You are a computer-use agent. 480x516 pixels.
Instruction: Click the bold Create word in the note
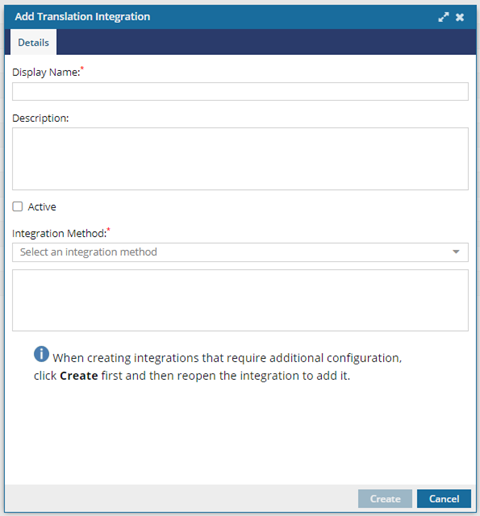79,376
